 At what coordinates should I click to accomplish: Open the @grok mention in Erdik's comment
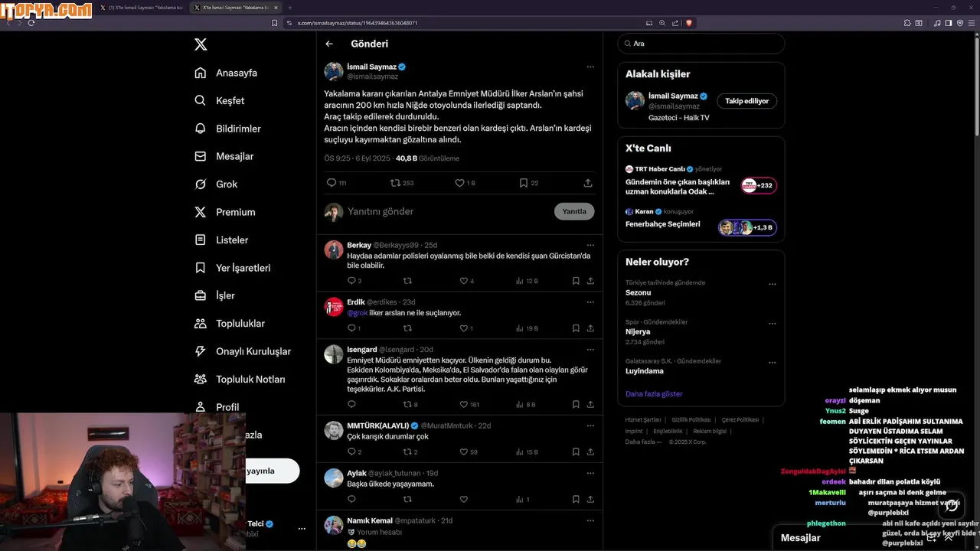pos(358,313)
